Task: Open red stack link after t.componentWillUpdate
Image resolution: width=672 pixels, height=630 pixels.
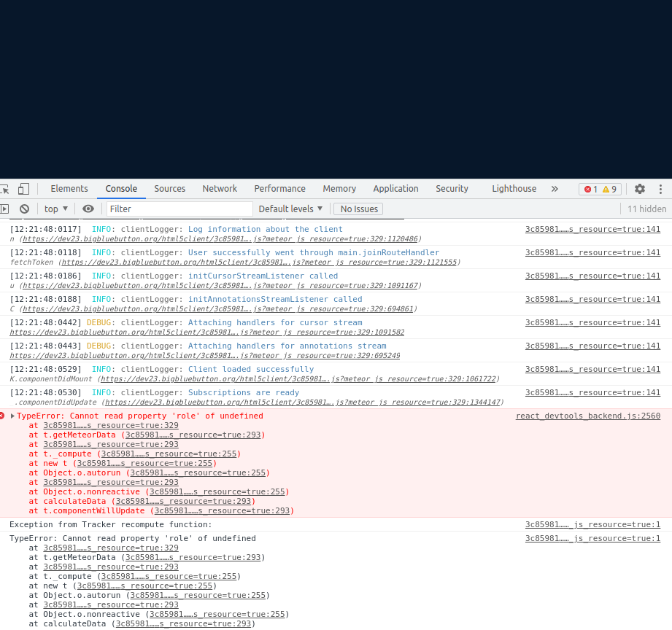Action: click(222, 510)
